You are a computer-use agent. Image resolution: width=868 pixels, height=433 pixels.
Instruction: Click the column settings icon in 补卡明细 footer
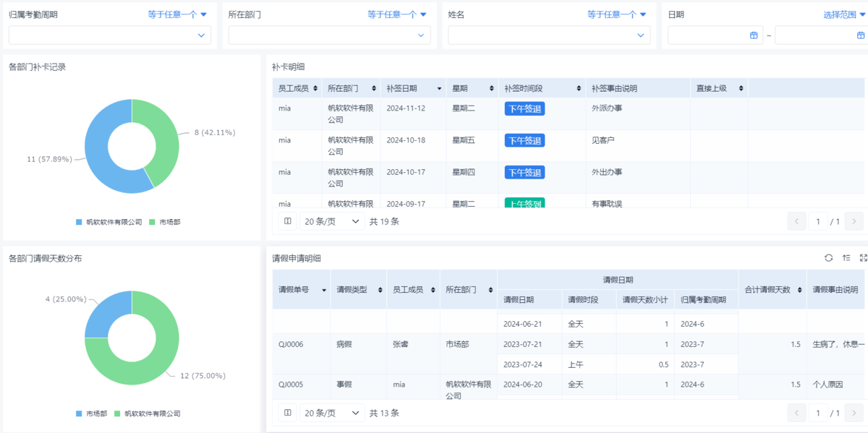tap(287, 221)
